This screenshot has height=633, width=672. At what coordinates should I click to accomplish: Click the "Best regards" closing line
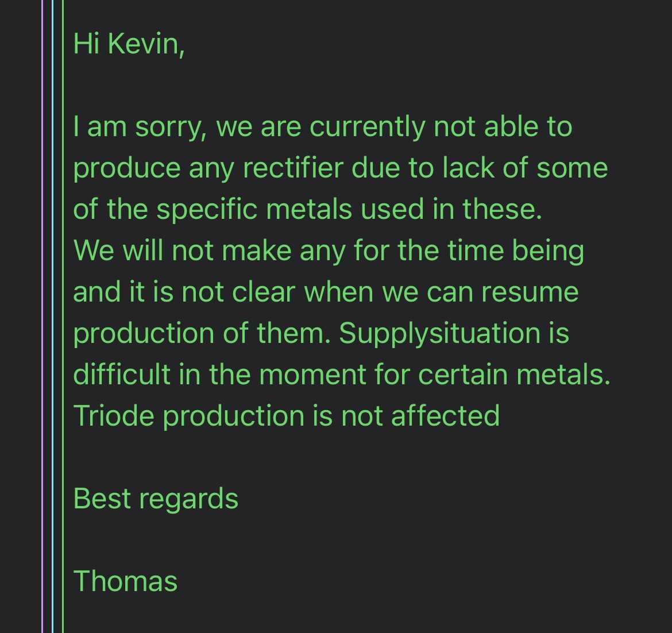click(156, 498)
